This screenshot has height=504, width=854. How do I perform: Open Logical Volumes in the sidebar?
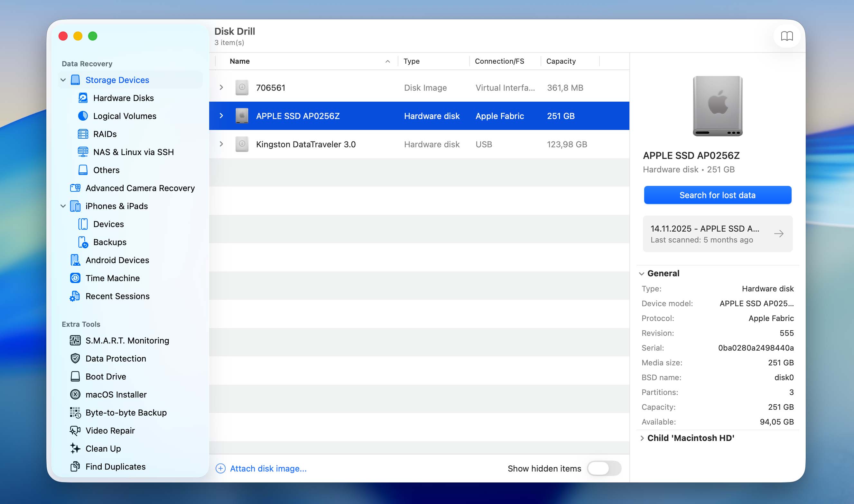click(x=125, y=116)
